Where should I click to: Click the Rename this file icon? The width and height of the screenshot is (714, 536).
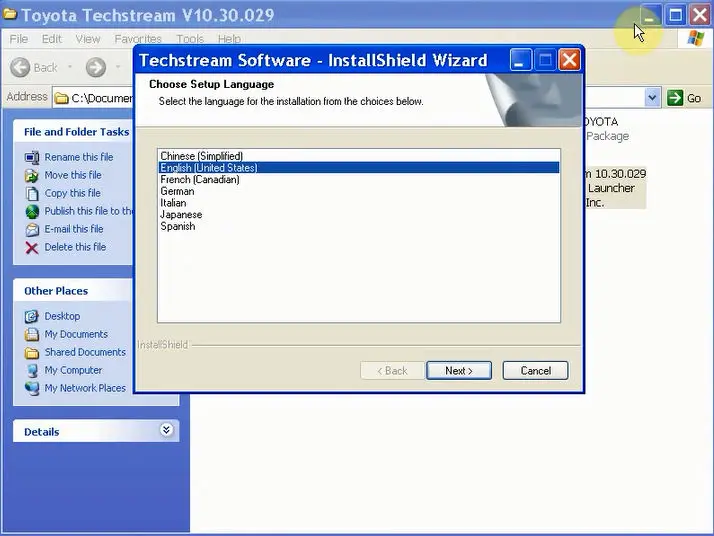[32, 157]
